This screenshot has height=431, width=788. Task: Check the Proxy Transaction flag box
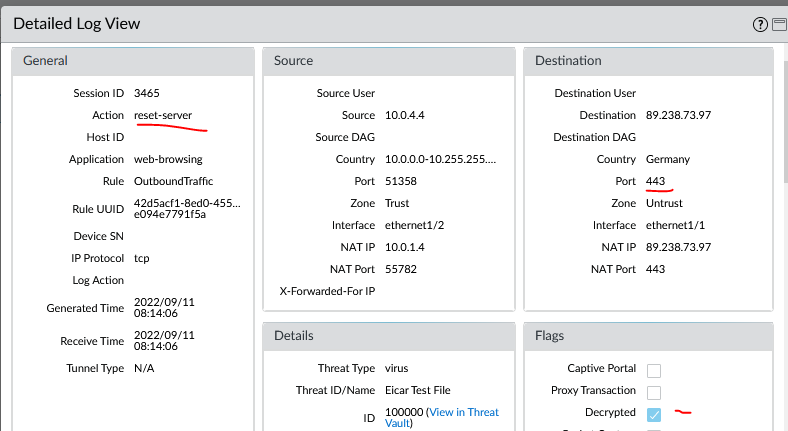point(654,391)
